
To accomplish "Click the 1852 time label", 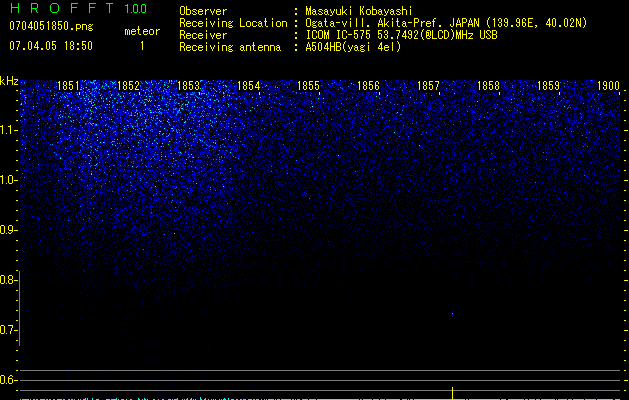I will click(128, 86).
